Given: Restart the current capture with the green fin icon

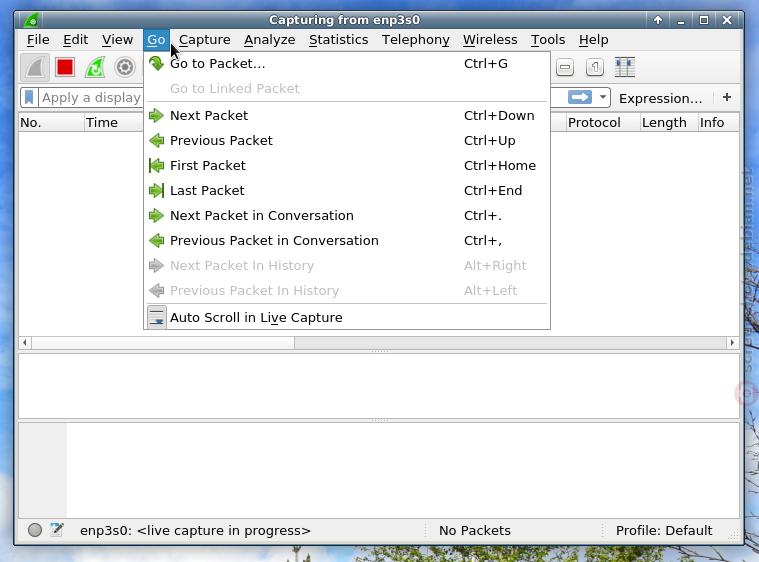Looking at the screenshot, I should [95, 67].
